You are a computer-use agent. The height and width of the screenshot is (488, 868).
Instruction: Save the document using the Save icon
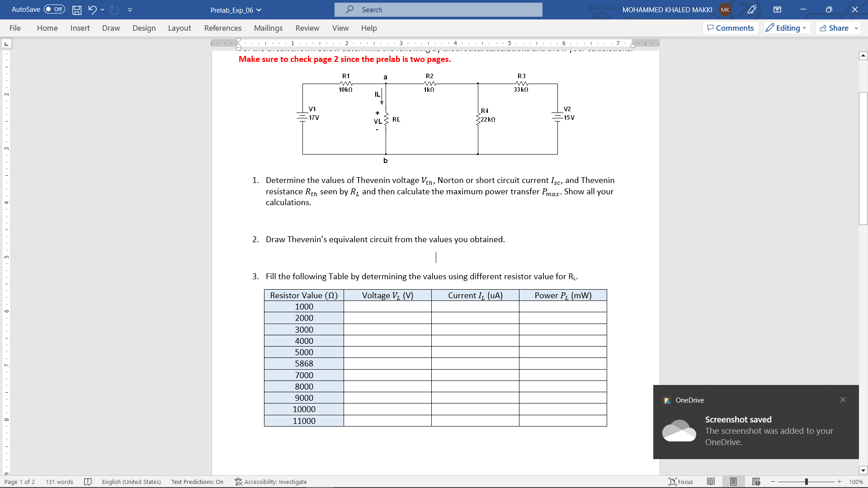tap(77, 9)
